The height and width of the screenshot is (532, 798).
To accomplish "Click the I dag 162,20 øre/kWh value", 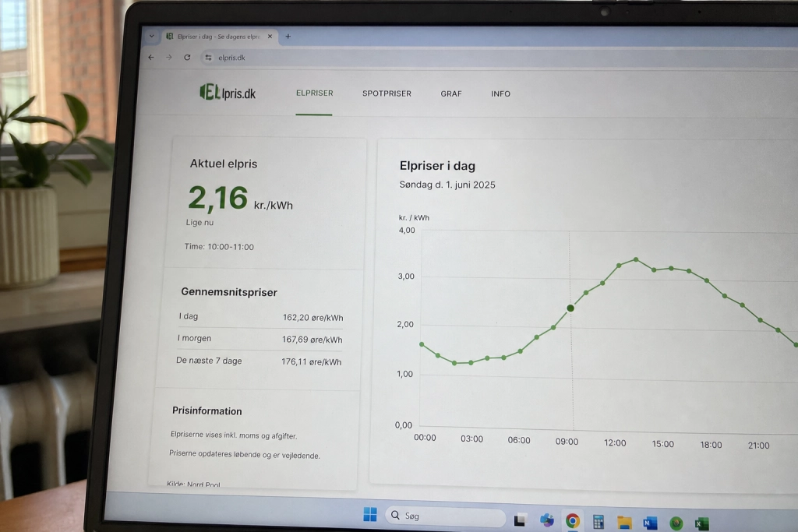I will (313, 317).
